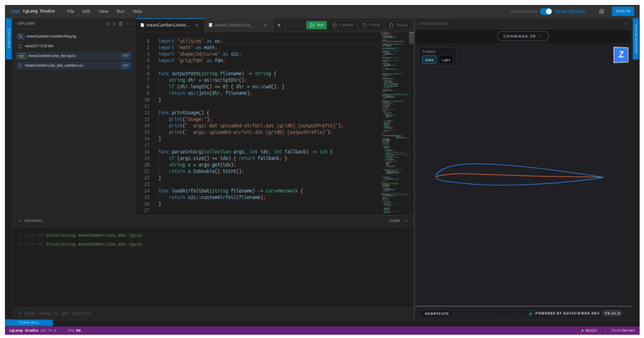
Task: Open the Edit menu
Action: (86, 11)
